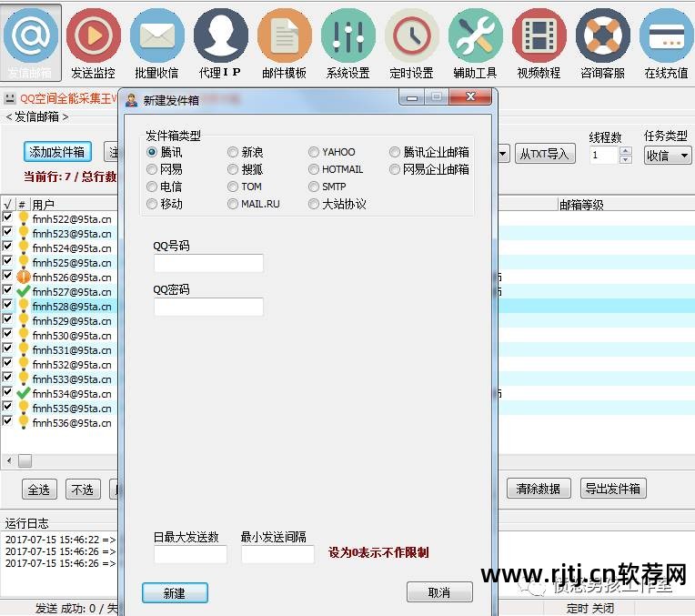695x616 pixels.
Task: Click the 不选 deselect button
Action: 83,490
